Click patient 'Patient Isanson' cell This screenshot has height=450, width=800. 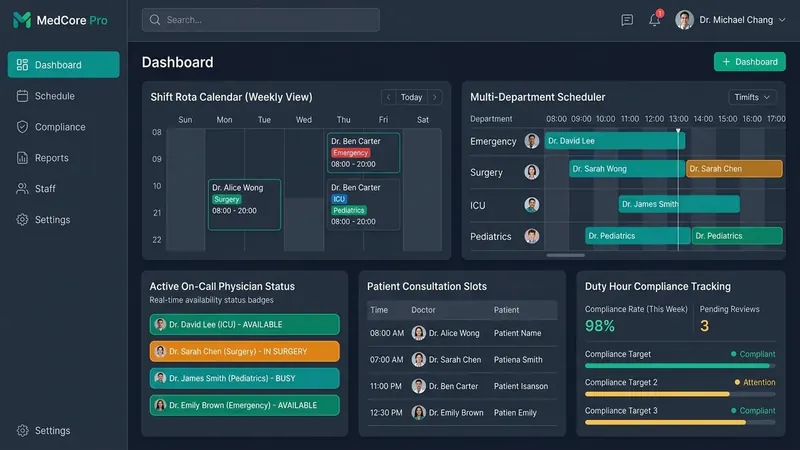pyautogui.click(x=521, y=386)
